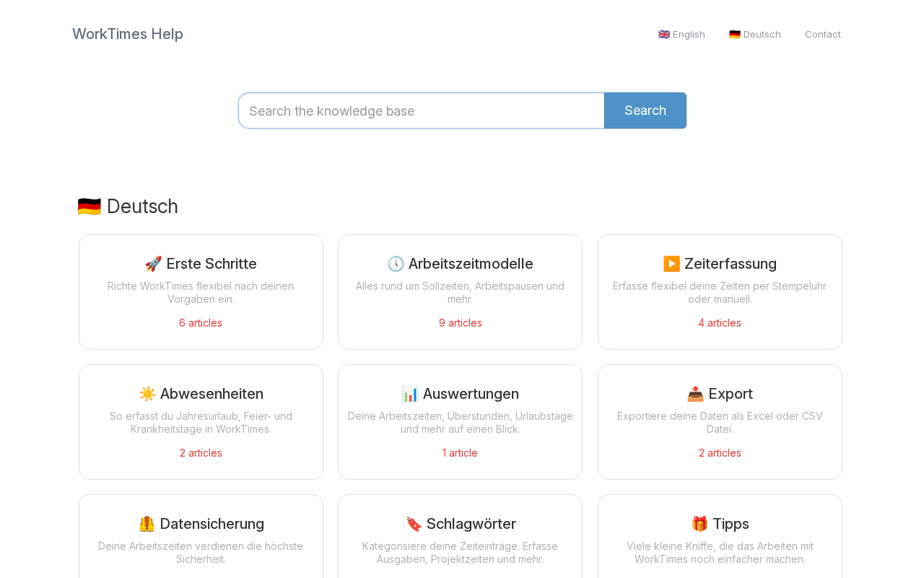Switch language to English in header

[681, 34]
